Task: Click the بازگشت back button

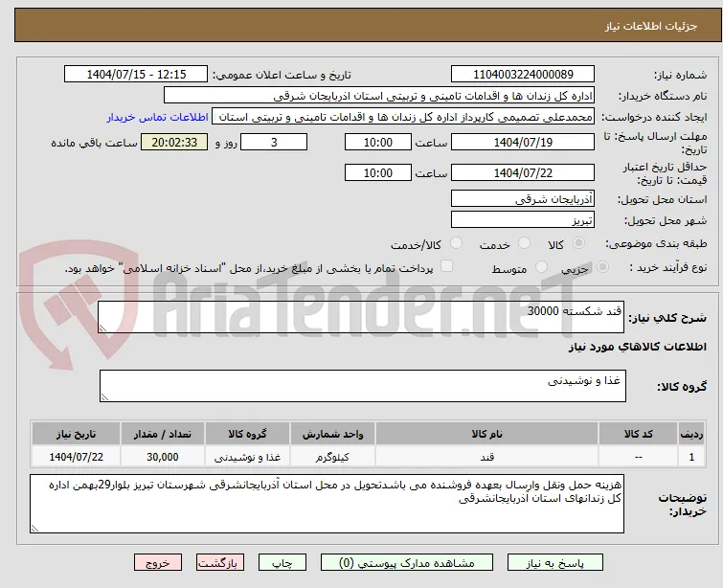Action: pyautogui.click(x=220, y=563)
